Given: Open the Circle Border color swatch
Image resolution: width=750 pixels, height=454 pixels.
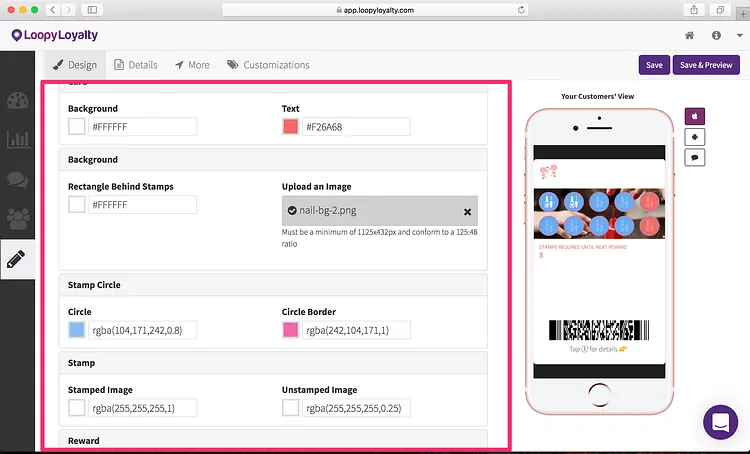Looking at the screenshot, I should point(290,330).
